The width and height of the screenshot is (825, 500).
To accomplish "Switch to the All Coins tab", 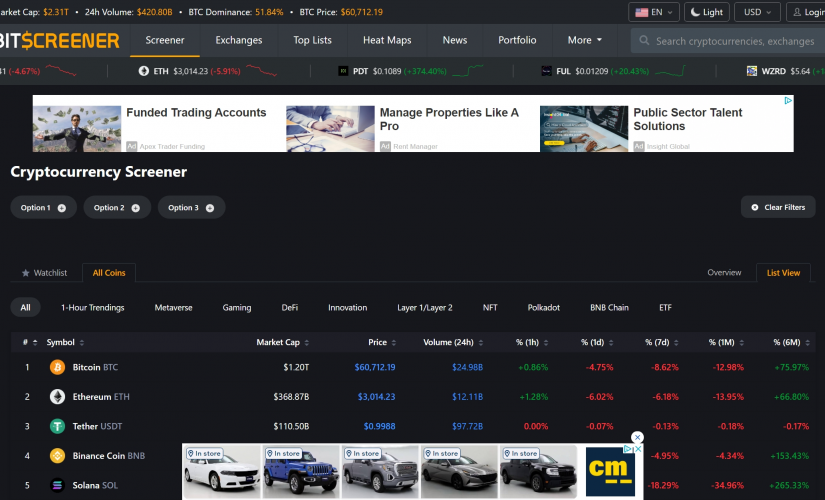I will pyautogui.click(x=109, y=273).
